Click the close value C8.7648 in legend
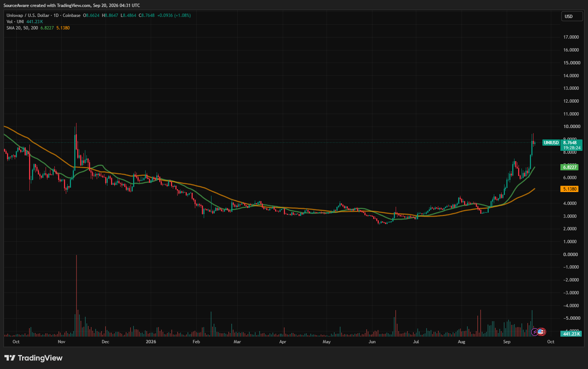 (x=147, y=15)
